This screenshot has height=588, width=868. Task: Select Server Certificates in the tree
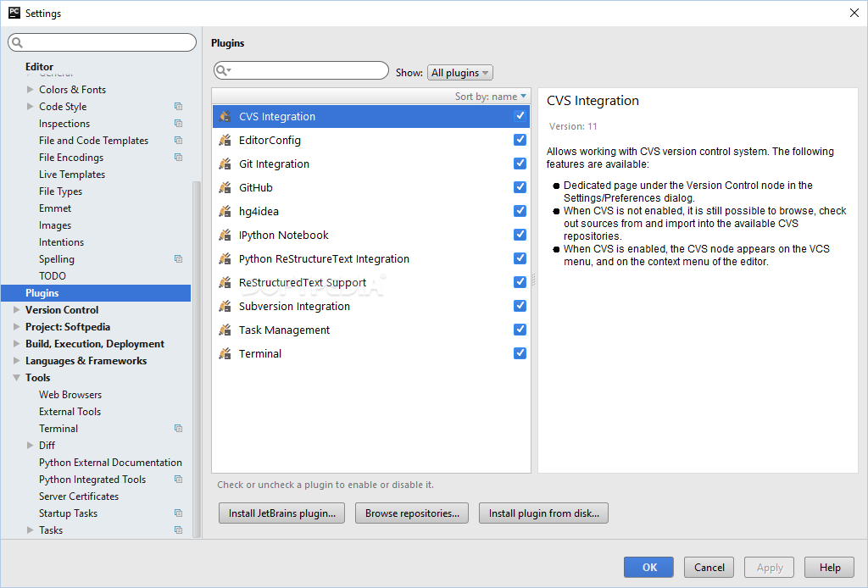coord(79,496)
